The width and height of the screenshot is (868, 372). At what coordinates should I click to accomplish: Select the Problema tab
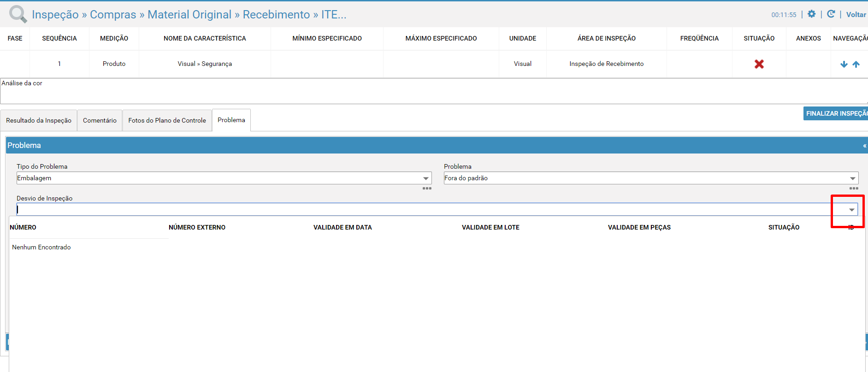pyautogui.click(x=231, y=120)
